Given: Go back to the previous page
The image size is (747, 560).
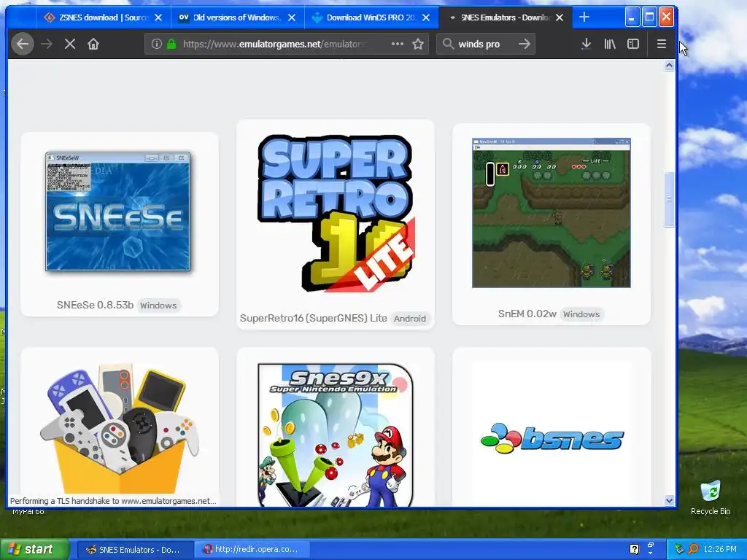Looking at the screenshot, I should coord(23,44).
